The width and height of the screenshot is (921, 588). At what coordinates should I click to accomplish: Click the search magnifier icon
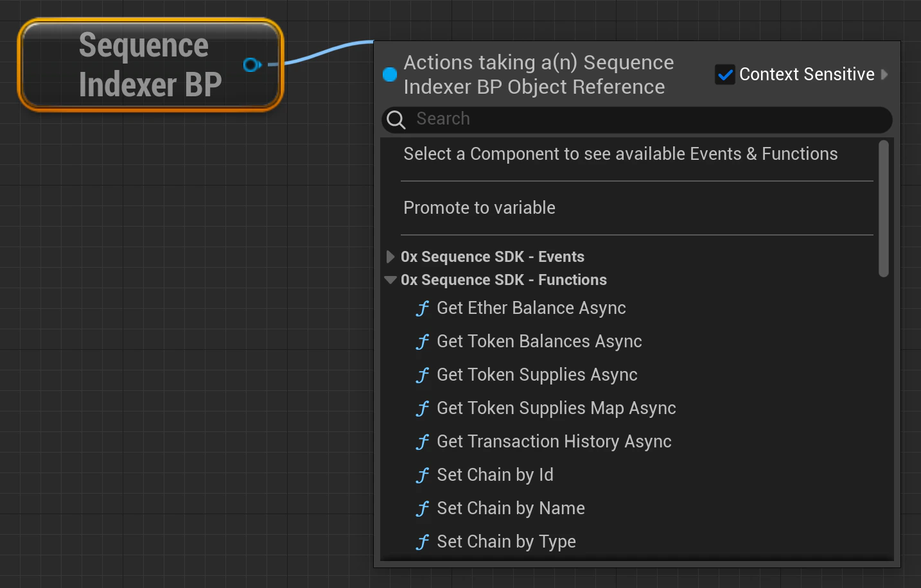coord(396,120)
